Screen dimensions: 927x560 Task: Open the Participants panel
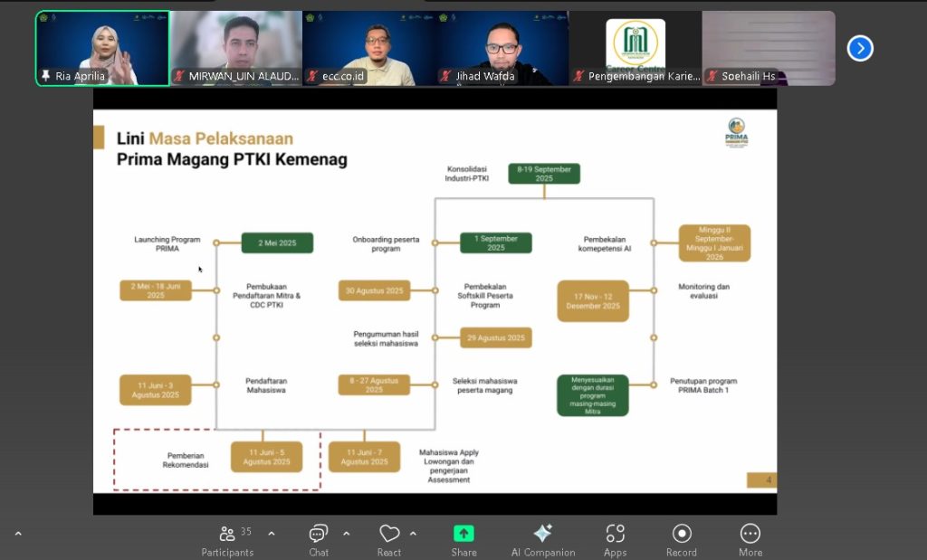click(227, 540)
